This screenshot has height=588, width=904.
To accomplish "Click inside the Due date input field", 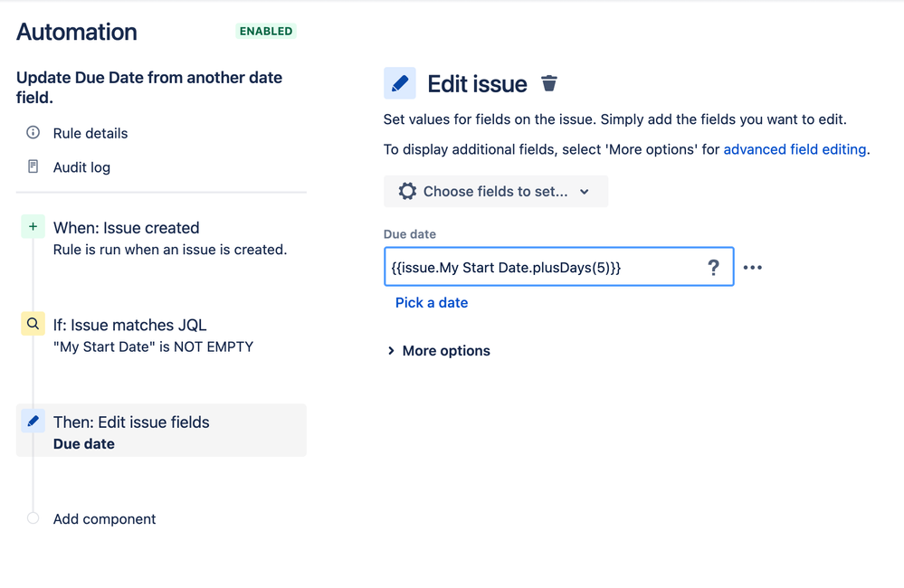I will tap(543, 267).
